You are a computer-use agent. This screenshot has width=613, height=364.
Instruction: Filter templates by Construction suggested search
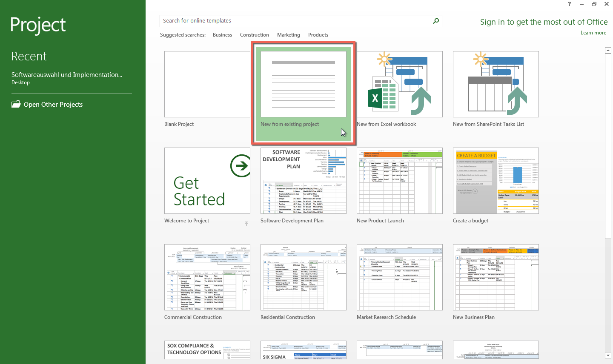tap(254, 34)
